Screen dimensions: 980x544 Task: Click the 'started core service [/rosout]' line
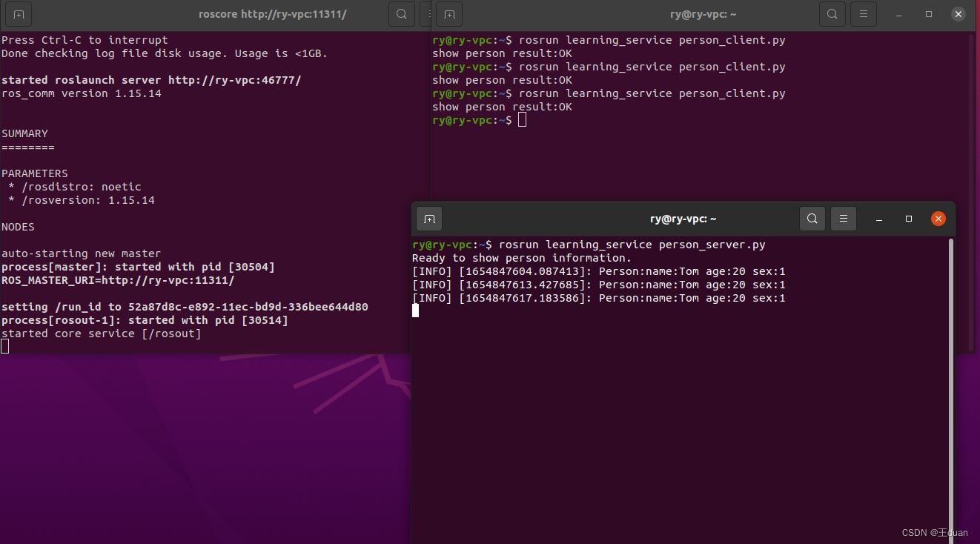102,334
